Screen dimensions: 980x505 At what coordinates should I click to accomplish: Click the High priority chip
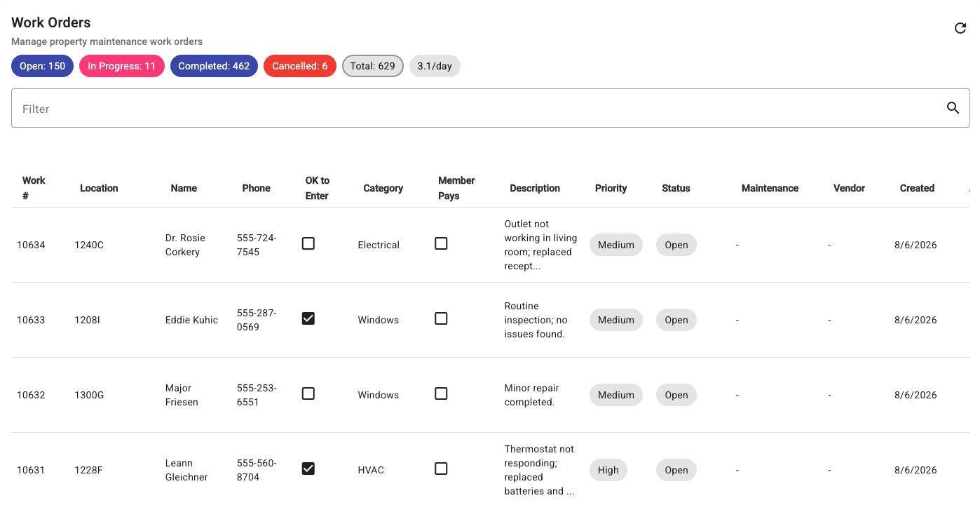(608, 470)
